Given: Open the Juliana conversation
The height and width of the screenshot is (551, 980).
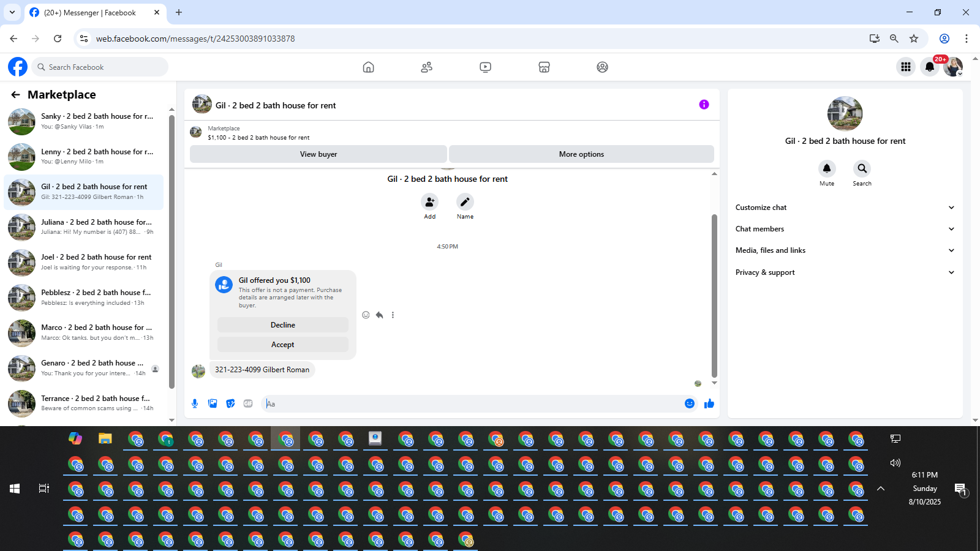Looking at the screenshot, I should coord(84,227).
